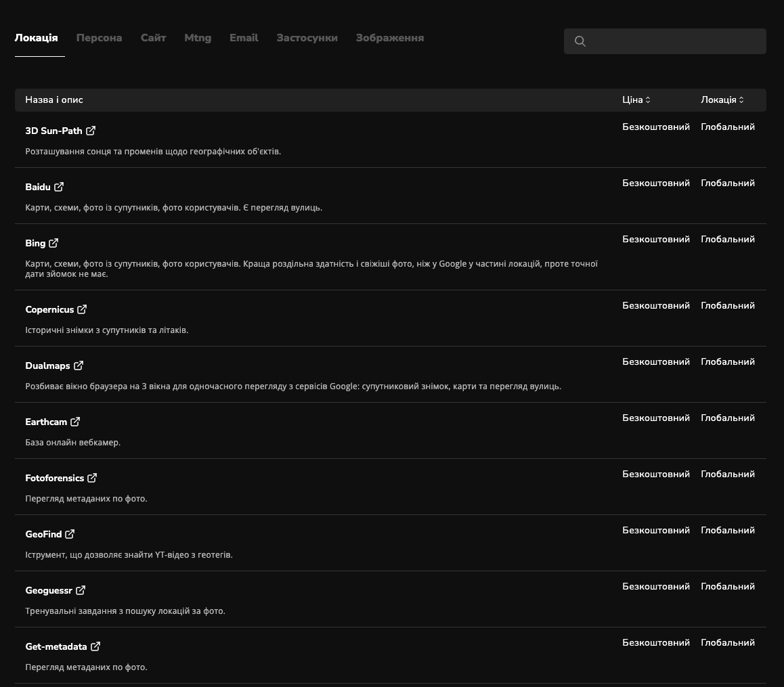
Task: Select the Email tab
Action: pyautogui.click(x=244, y=38)
